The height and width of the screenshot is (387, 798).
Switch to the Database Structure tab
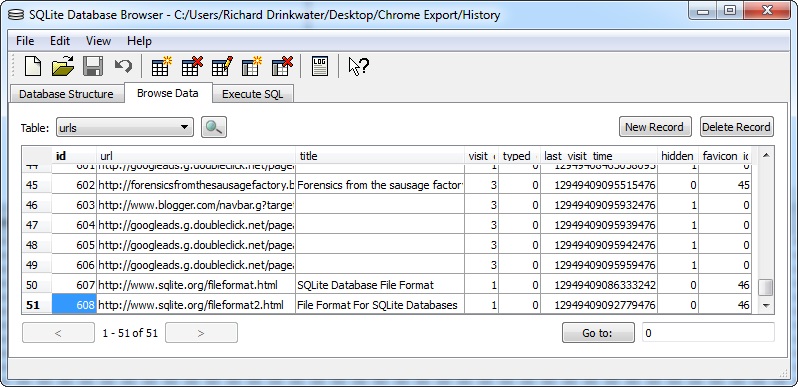(66, 94)
